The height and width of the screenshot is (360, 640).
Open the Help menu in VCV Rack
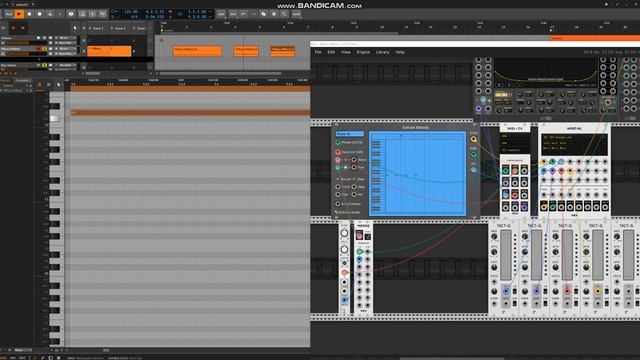tap(400, 52)
